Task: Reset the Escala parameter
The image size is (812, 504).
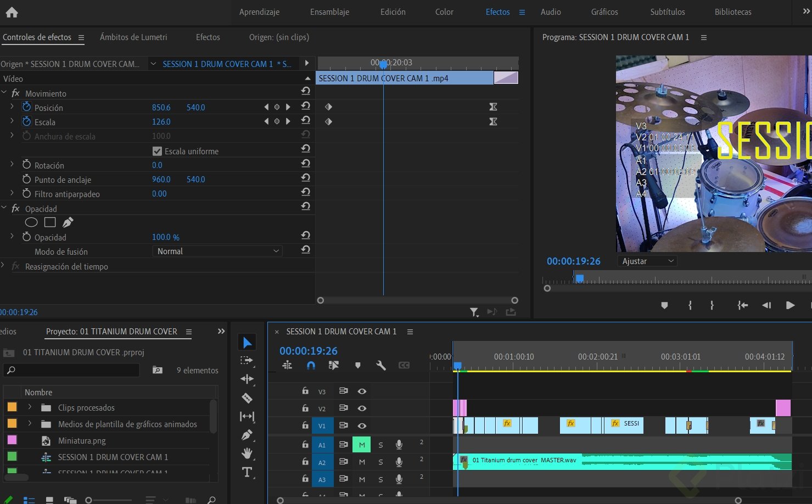Action: 306,121
